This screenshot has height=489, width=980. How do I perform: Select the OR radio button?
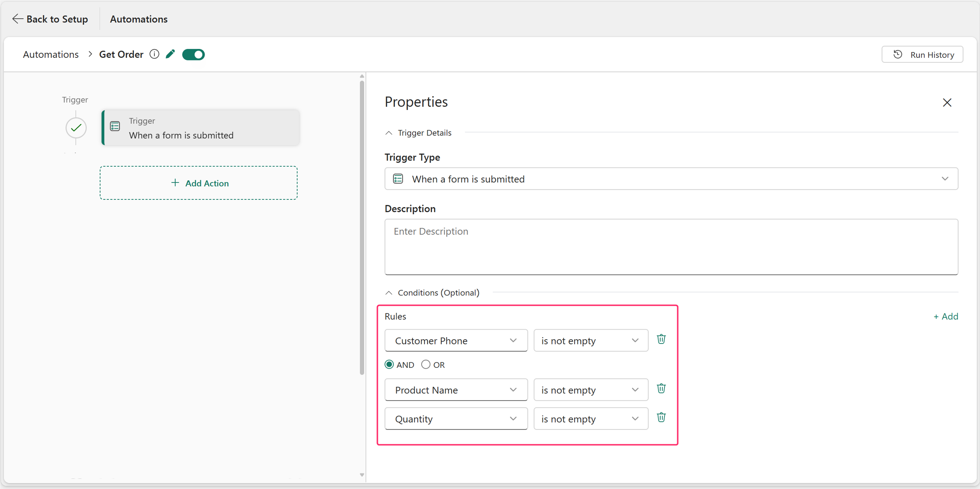click(426, 364)
